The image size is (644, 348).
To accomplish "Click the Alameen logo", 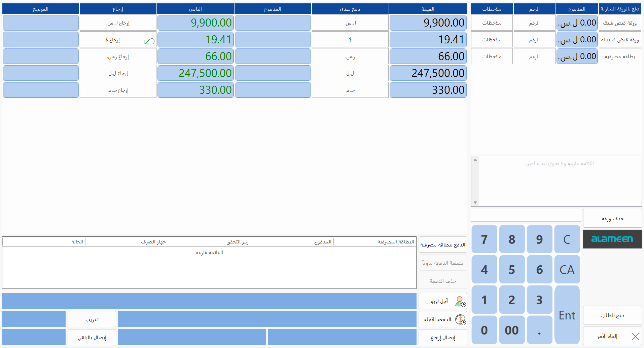I will click(612, 239).
